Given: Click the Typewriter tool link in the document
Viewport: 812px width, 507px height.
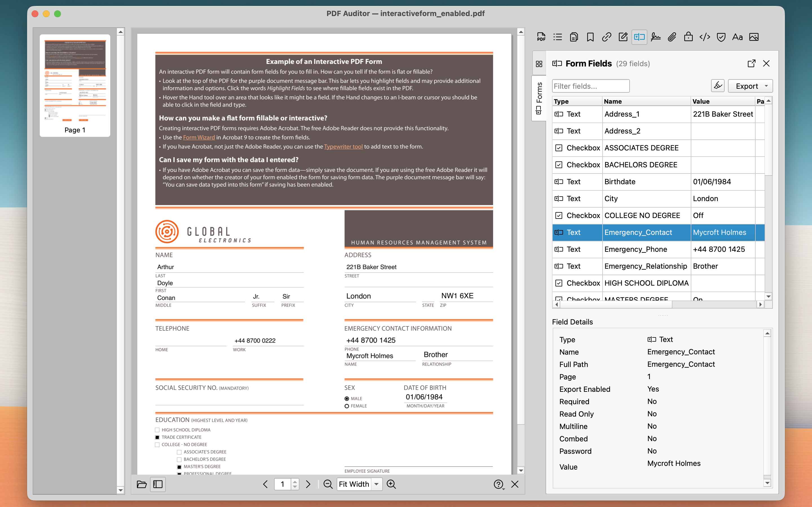Looking at the screenshot, I should 343,146.
